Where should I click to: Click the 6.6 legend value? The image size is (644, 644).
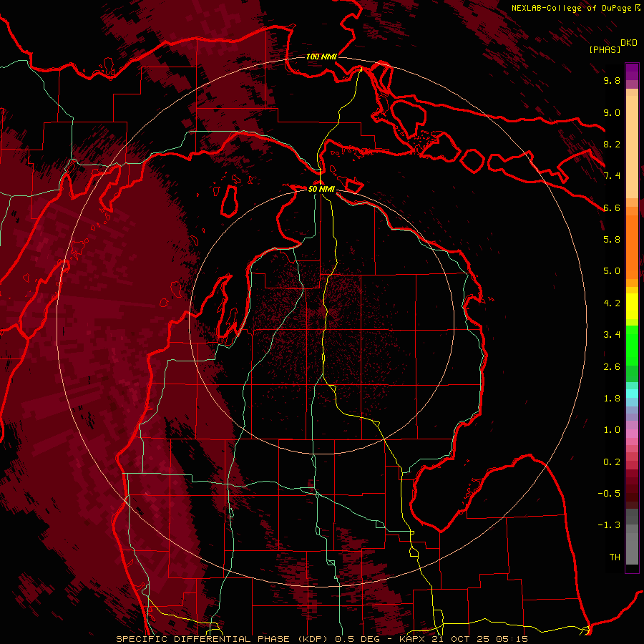coord(612,208)
